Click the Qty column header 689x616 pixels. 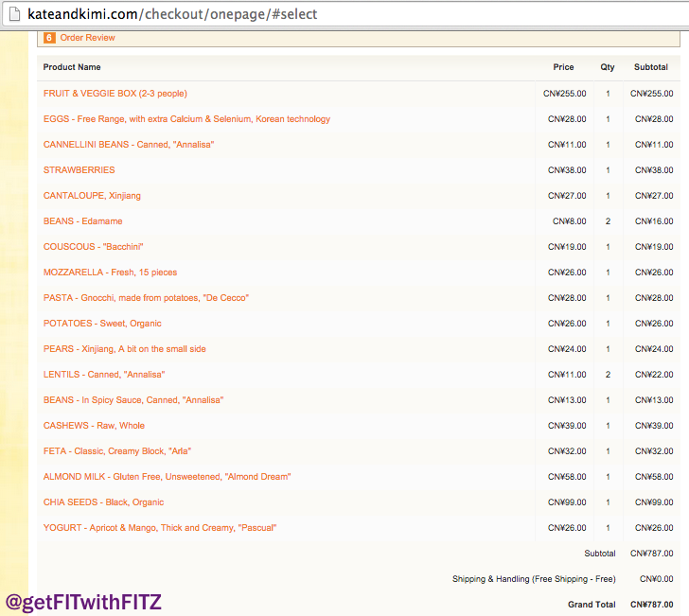point(608,67)
